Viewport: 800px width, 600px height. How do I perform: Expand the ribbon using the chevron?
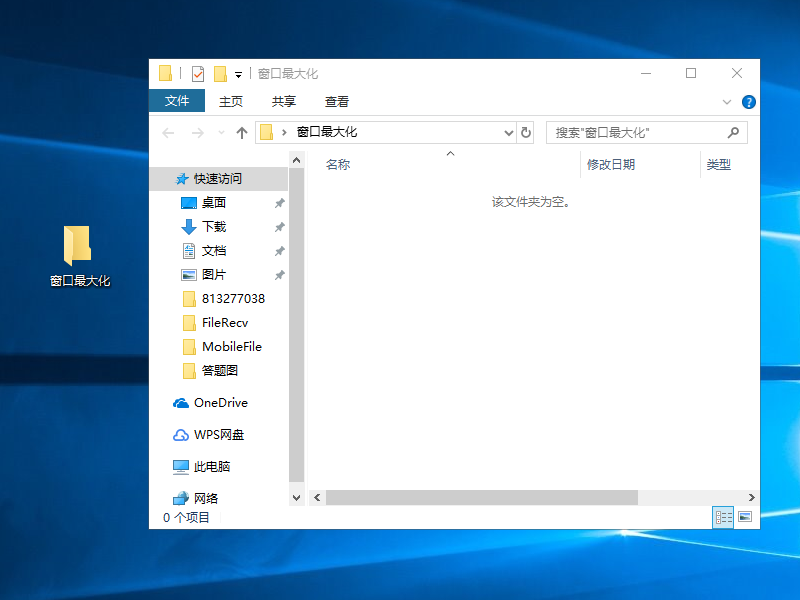tap(726, 102)
